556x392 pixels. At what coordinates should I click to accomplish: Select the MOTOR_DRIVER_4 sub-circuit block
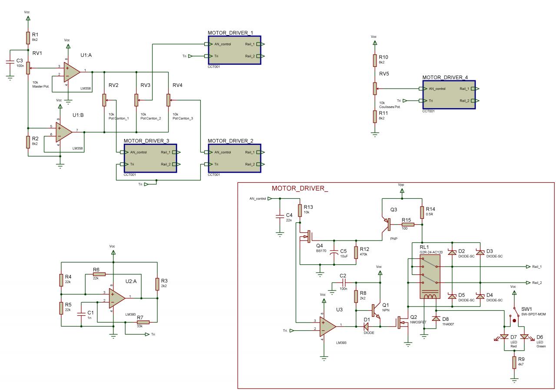point(449,95)
